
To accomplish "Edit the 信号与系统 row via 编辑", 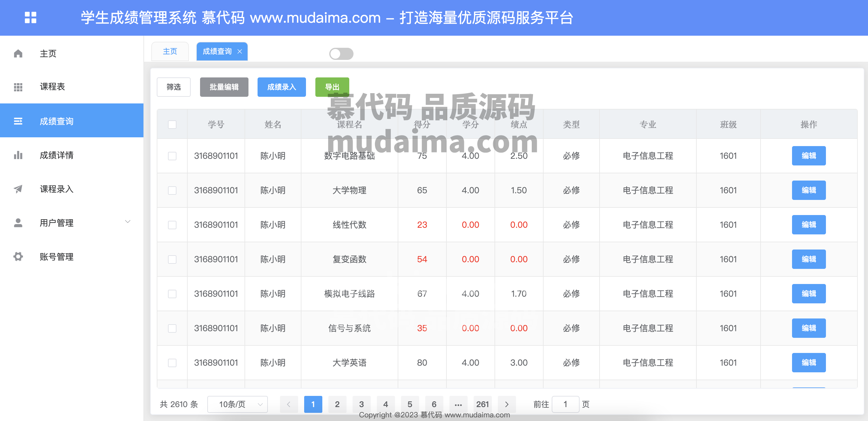I will click(x=809, y=328).
